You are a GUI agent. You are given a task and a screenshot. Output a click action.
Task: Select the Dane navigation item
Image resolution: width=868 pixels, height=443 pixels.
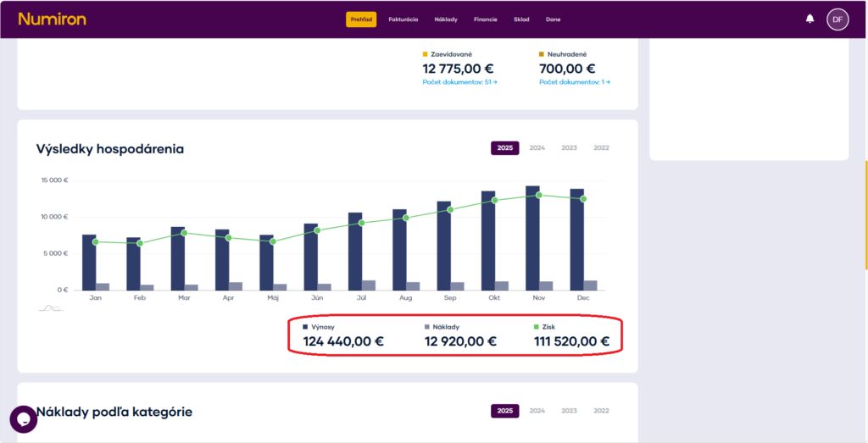pyautogui.click(x=553, y=19)
